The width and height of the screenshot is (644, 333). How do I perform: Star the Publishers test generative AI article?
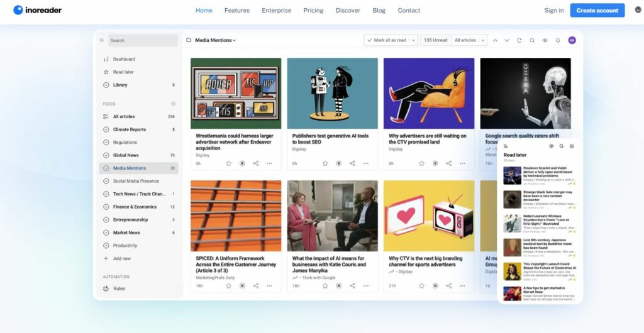[325, 163]
